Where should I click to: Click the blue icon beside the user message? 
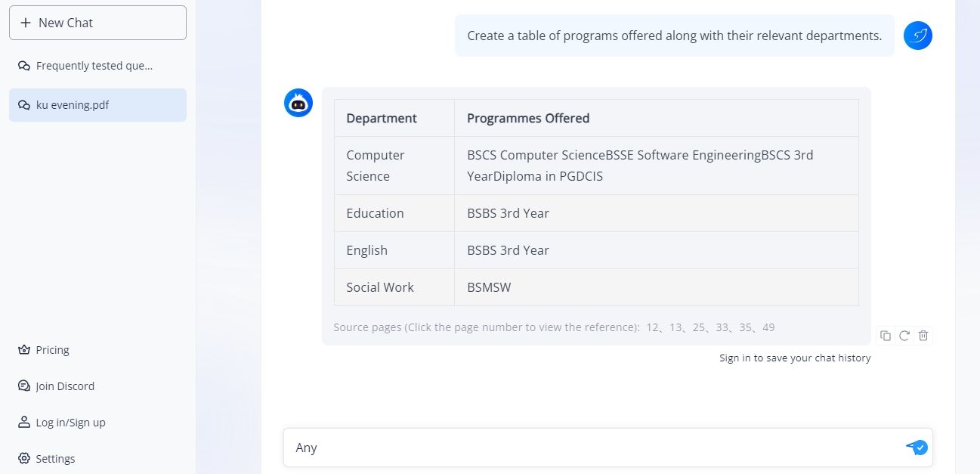click(x=917, y=35)
